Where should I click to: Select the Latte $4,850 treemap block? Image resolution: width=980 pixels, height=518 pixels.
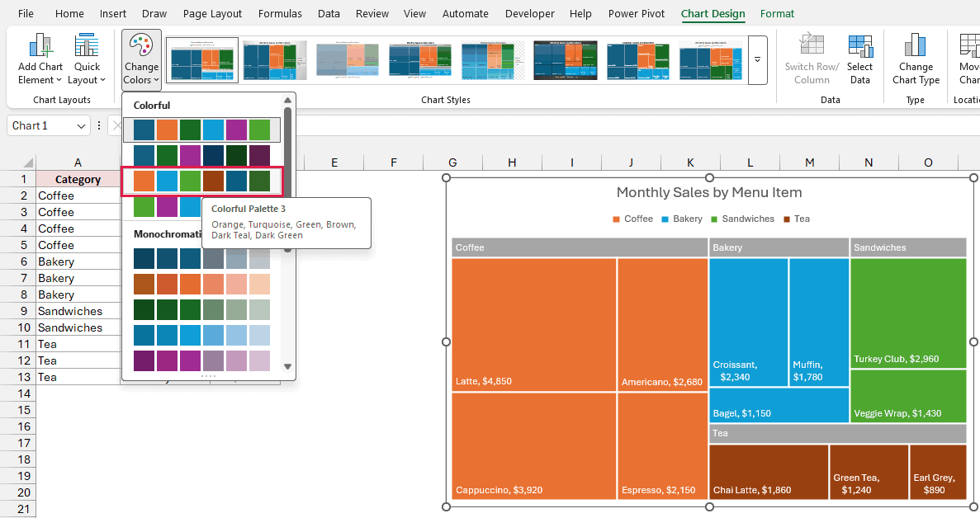click(x=533, y=324)
